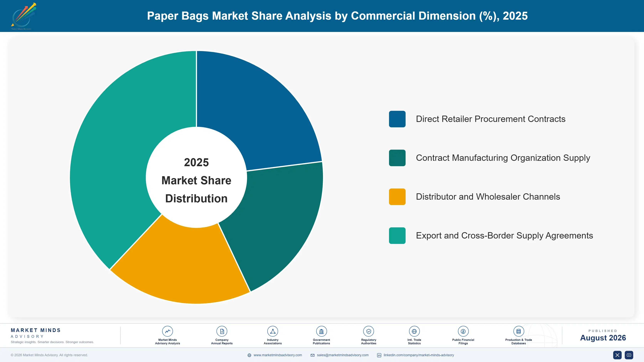
Task: Click the teal Export and Cross-Border swatch
Action: tap(397, 235)
